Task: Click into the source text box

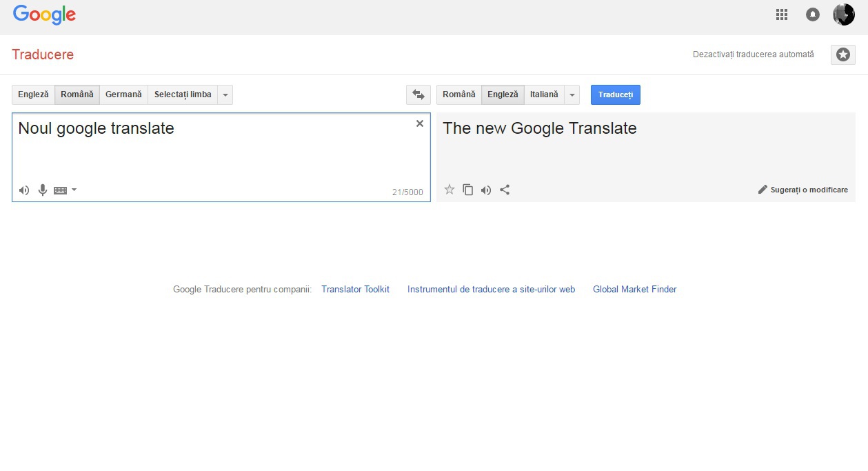Action: click(221, 157)
